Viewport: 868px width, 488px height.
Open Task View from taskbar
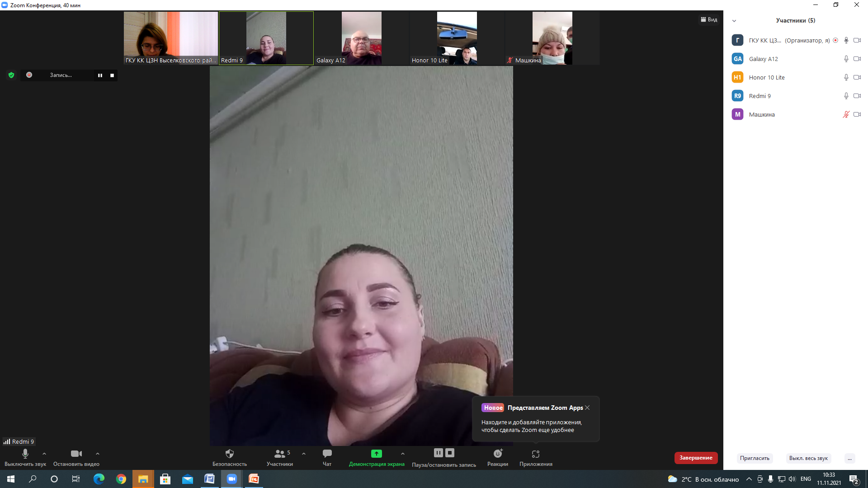[x=76, y=479]
